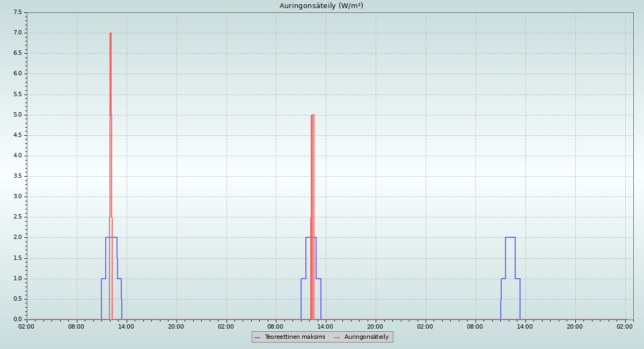This screenshot has height=349, width=644.
Task: Click the 2.0 y-axis label
Action: pyautogui.click(x=17, y=237)
